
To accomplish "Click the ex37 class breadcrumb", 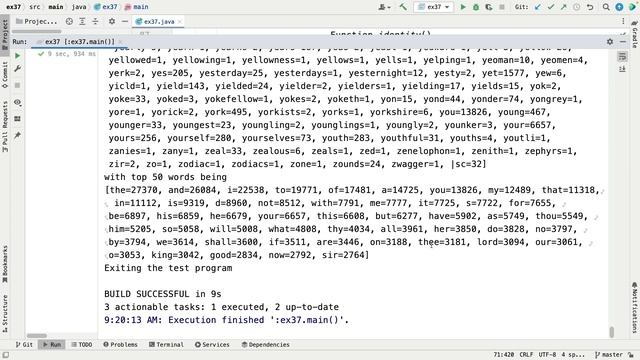I will click(106, 7).
